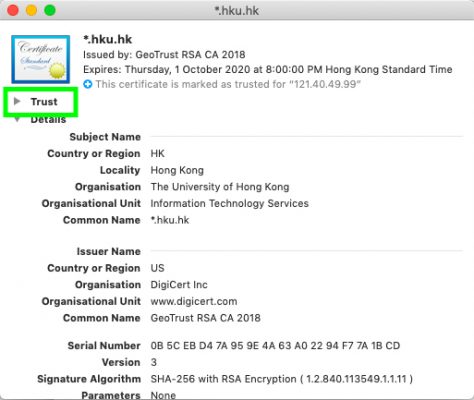474x400 pixels.
Task: Select the Serial Number hex value
Action: pos(275,346)
